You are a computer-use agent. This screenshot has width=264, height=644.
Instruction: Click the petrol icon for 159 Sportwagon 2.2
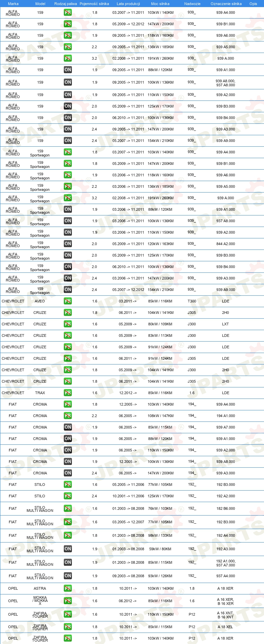click(x=68, y=186)
